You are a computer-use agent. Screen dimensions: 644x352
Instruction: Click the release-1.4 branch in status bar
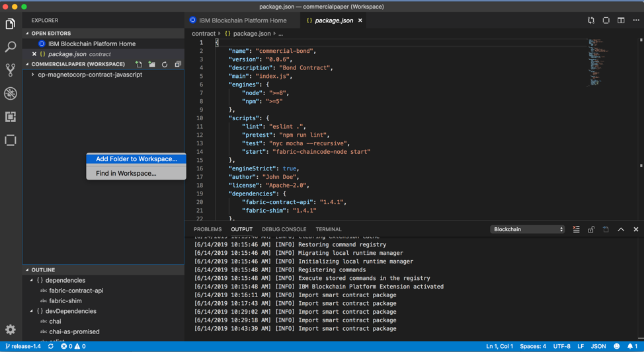click(23, 346)
